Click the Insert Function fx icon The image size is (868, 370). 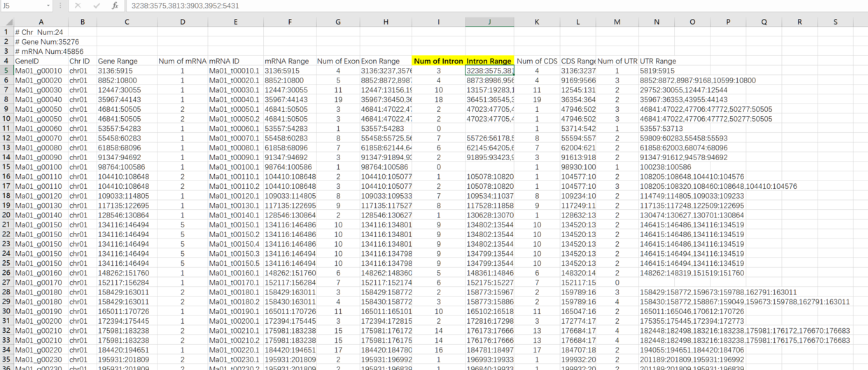(115, 6)
